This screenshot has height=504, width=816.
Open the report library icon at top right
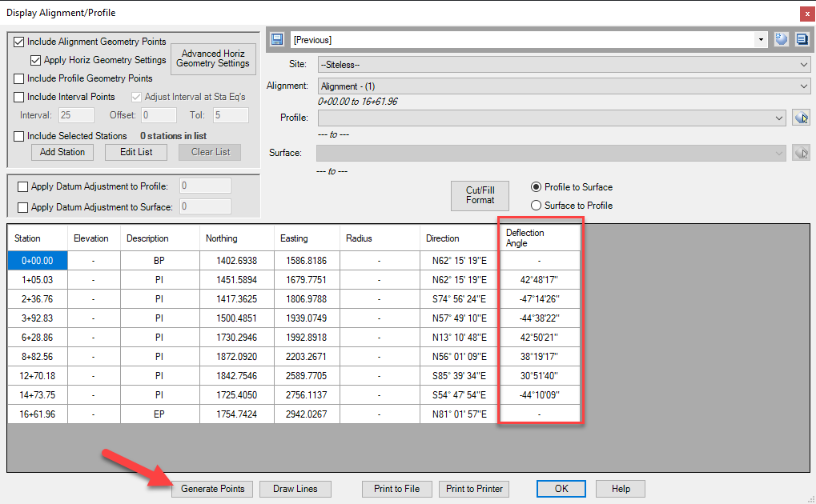[802, 38]
